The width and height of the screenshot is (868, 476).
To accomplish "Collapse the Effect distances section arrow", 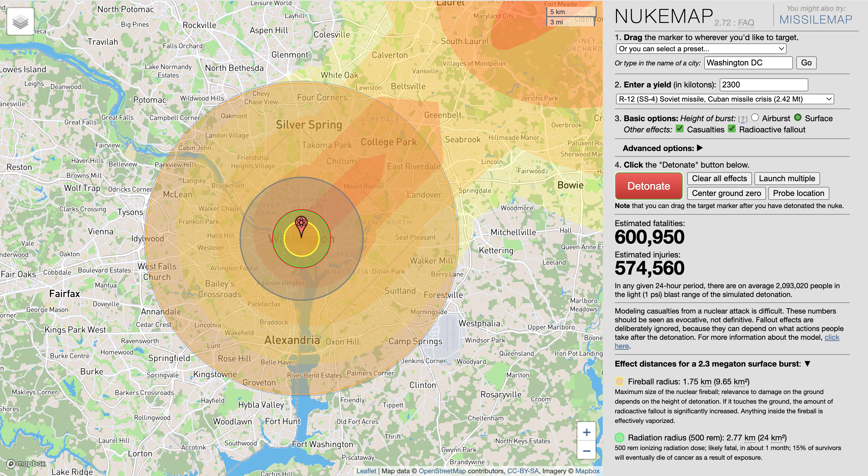I will (807, 363).
